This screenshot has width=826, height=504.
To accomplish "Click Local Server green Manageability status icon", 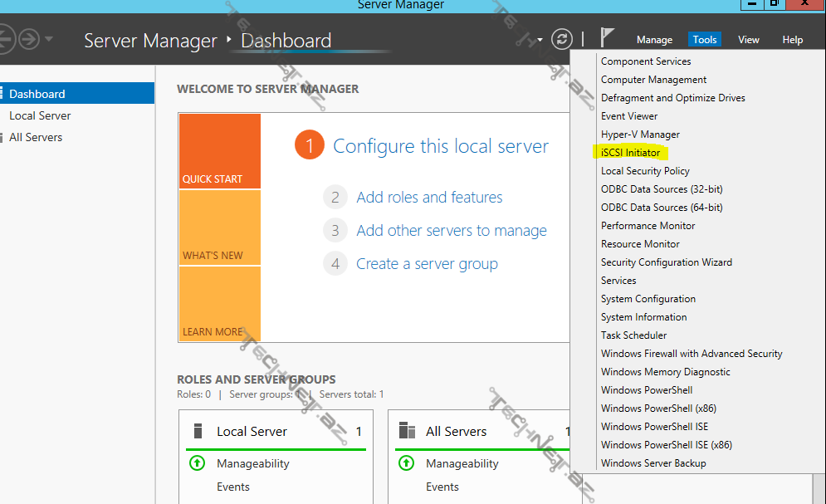I will pos(198,463).
